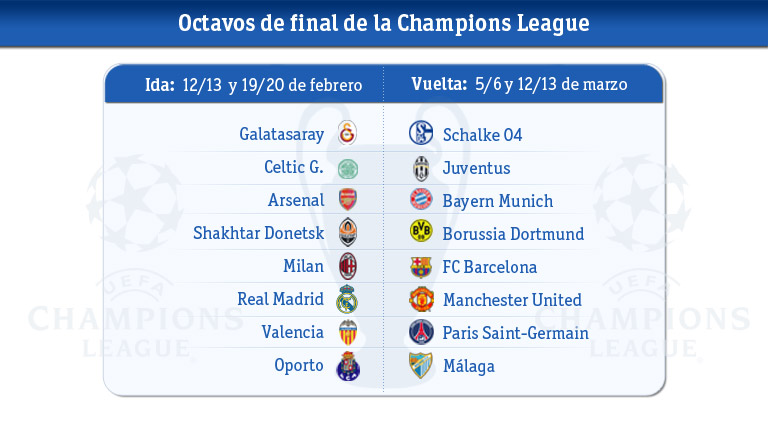Click the FC Barcelona crest
Screen dimensions: 768x432
coord(420,267)
